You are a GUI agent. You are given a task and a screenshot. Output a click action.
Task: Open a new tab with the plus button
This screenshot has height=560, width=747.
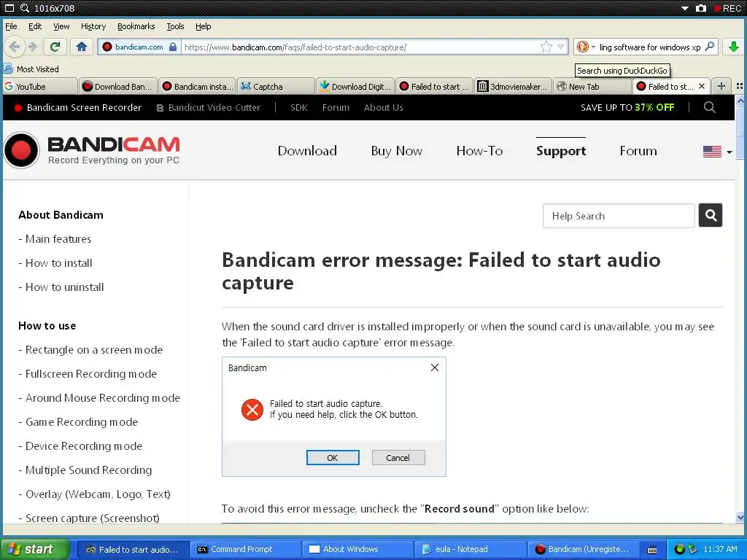pyautogui.click(x=721, y=86)
